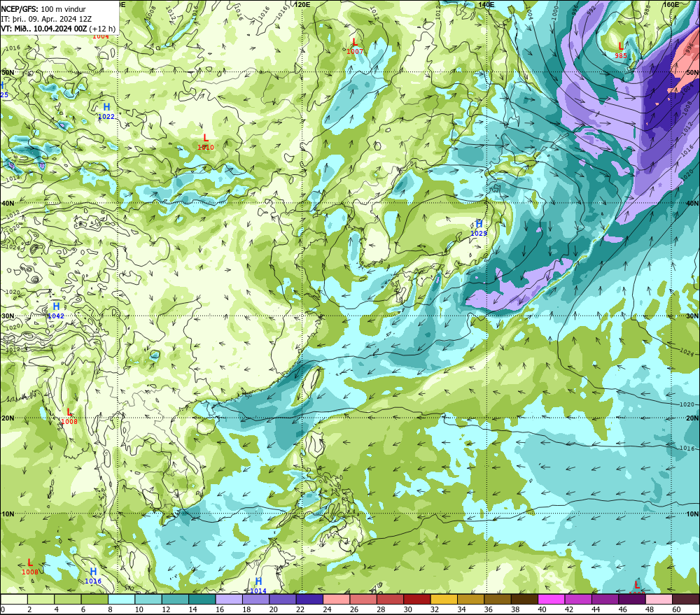Image resolution: width=700 pixels, height=615 pixels.
Task: Choose the ochre 34–36 legend swatch
Action: point(470,599)
